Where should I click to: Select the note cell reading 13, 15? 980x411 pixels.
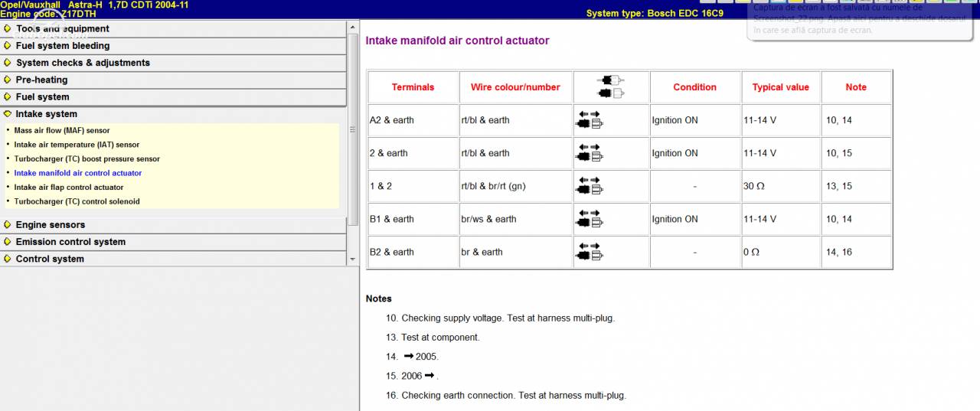coord(857,186)
